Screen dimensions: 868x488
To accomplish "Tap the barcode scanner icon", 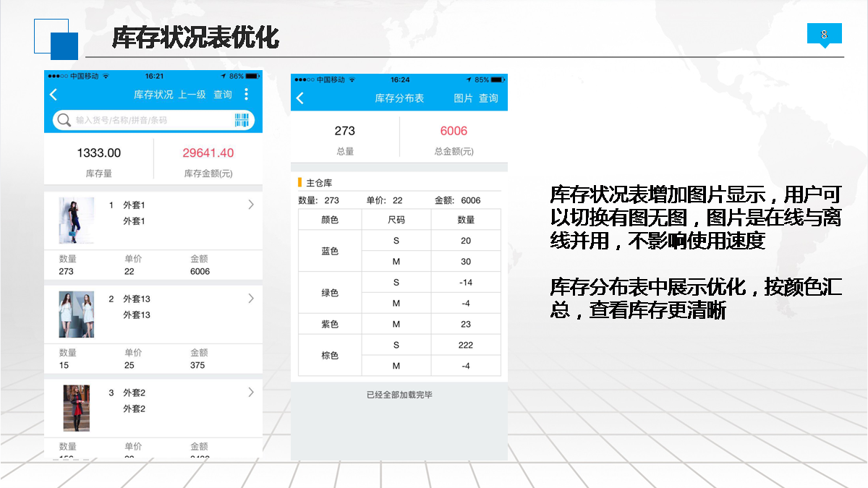I will tap(242, 120).
